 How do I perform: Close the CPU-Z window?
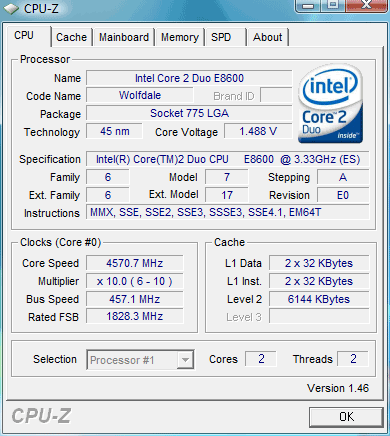366,5
